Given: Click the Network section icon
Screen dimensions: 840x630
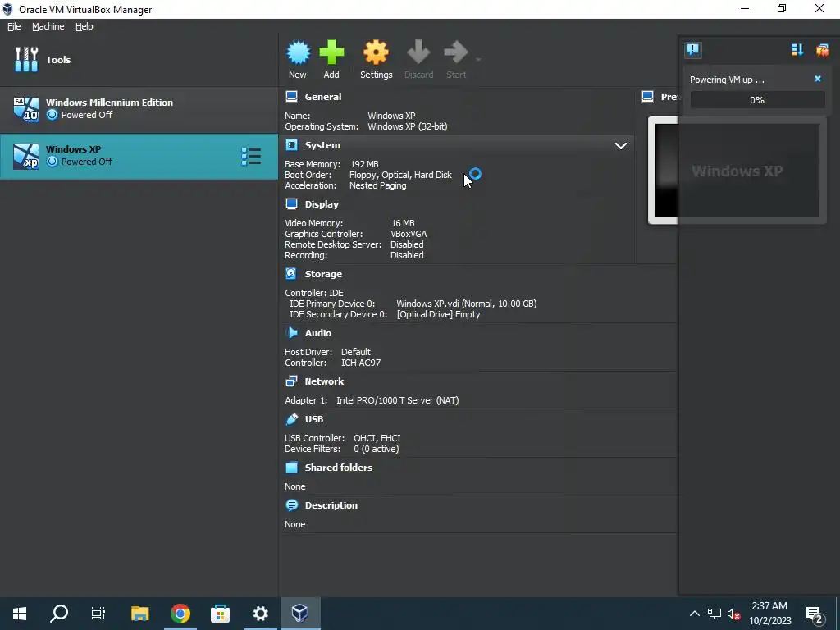Looking at the screenshot, I should click(291, 381).
